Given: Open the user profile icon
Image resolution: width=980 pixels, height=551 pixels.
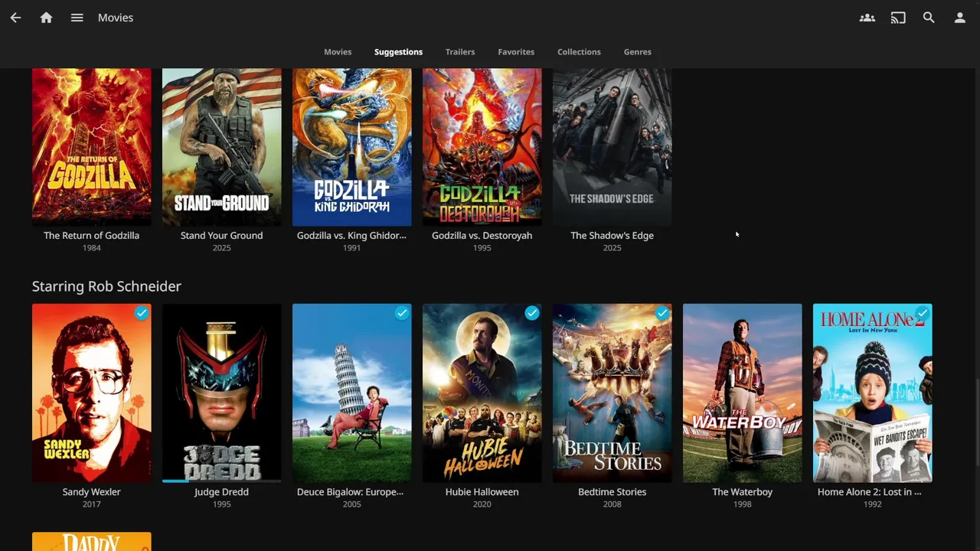Looking at the screenshot, I should (959, 18).
